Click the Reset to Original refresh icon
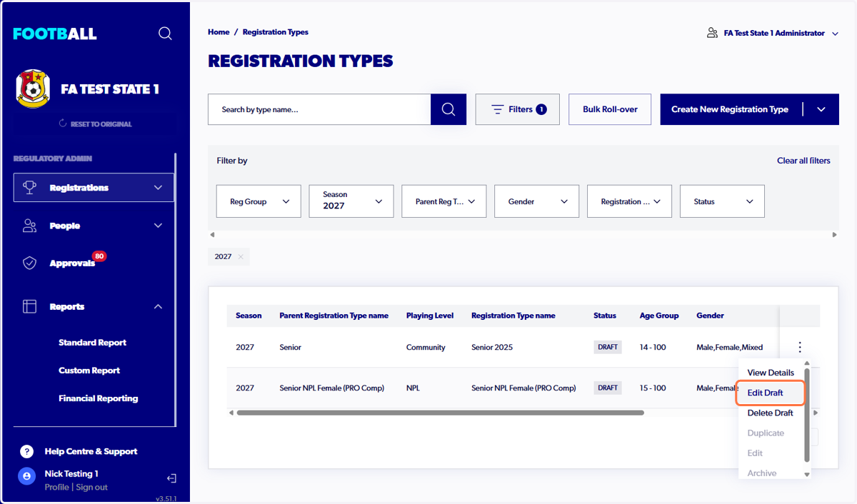 [63, 124]
